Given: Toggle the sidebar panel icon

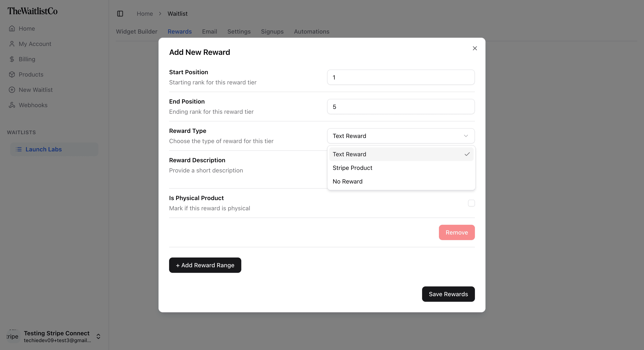Looking at the screenshot, I should [120, 14].
